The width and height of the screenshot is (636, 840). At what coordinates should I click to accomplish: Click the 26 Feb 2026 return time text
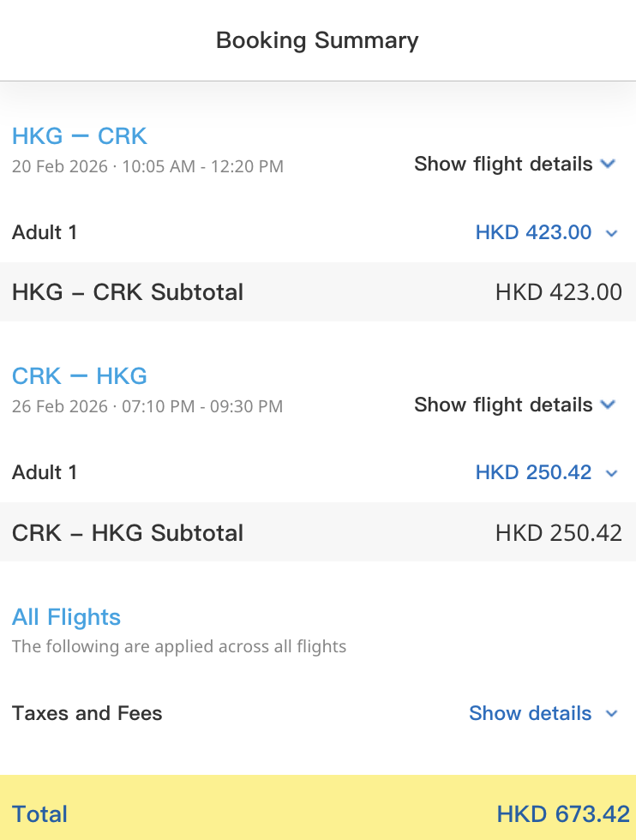[x=147, y=405]
